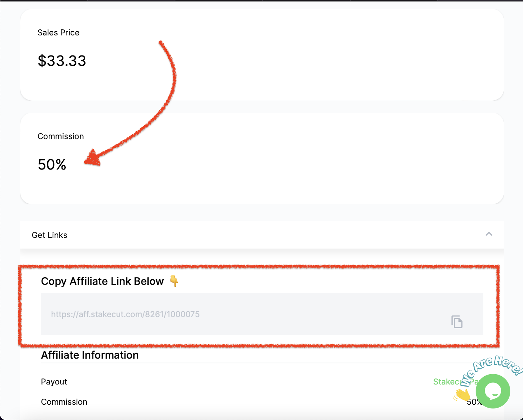
Task: Click the Payout row label
Action: [x=54, y=382]
